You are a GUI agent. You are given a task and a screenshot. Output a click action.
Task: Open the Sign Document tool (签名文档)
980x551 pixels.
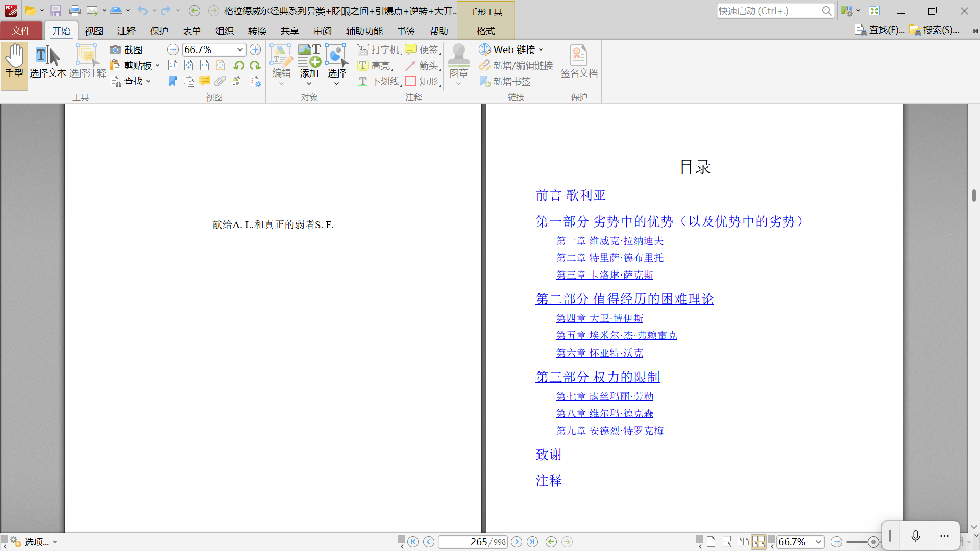pyautogui.click(x=579, y=61)
